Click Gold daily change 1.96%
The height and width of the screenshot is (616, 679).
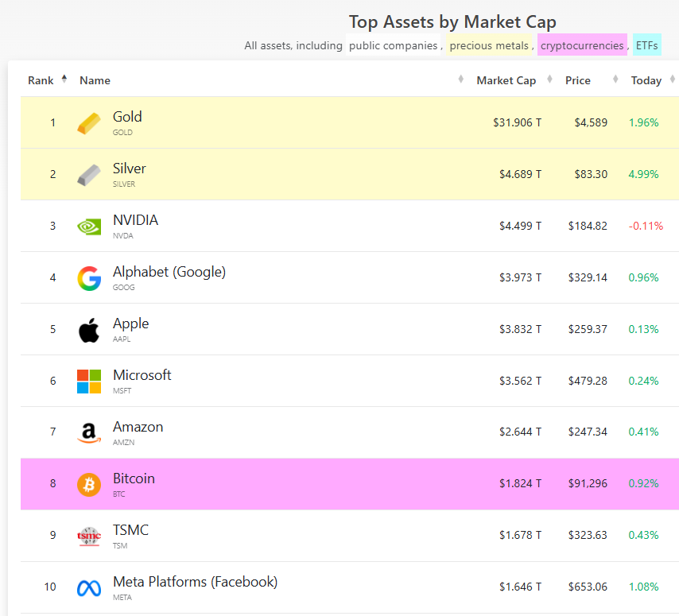tap(643, 122)
